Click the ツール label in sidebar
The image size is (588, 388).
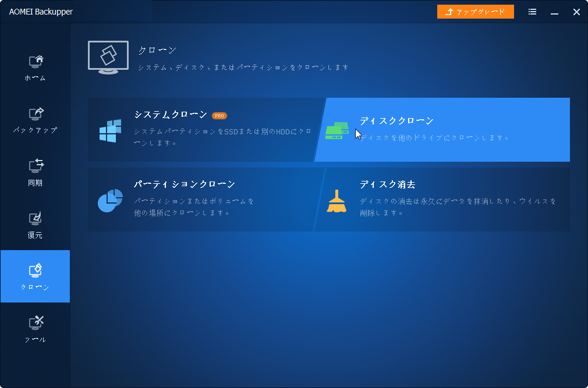click(35, 340)
